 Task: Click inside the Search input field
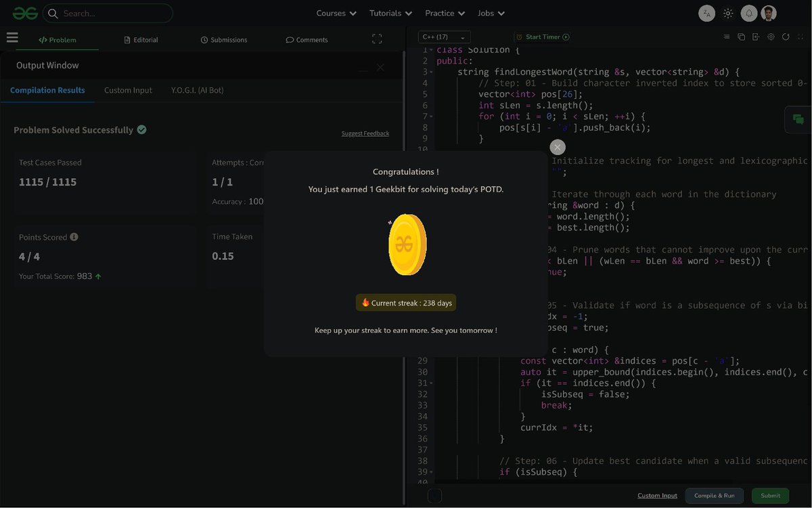coord(108,13)
